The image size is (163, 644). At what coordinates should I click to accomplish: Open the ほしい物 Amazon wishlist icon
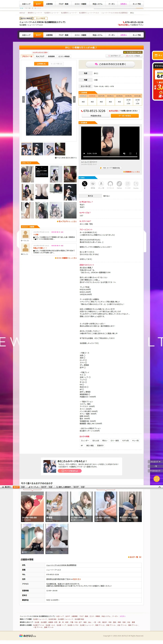pos(101,183)
